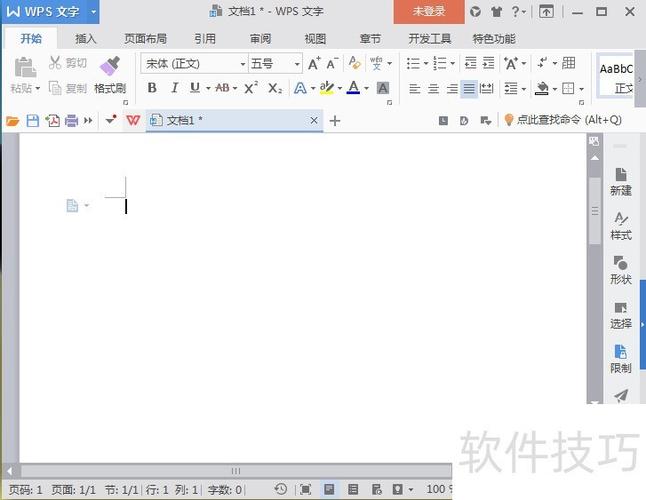This screenshot has height=500, width=646.
Task: Switch to the 插入 (Insert) ribbon tab
Action: pos(86,39)
